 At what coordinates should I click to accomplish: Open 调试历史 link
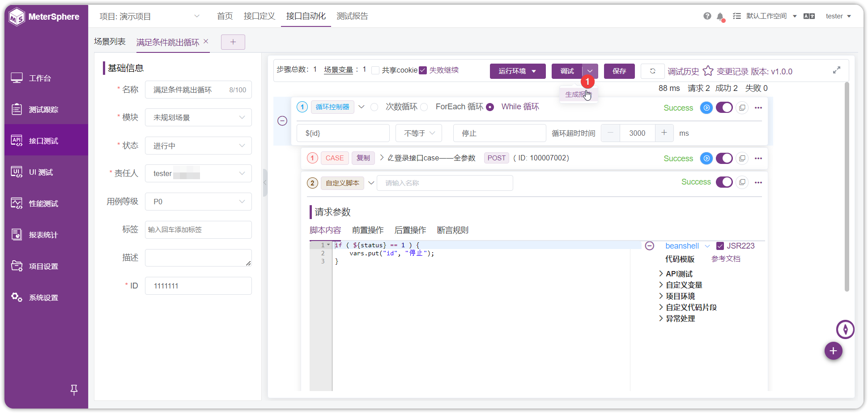(x=683, y=72)
